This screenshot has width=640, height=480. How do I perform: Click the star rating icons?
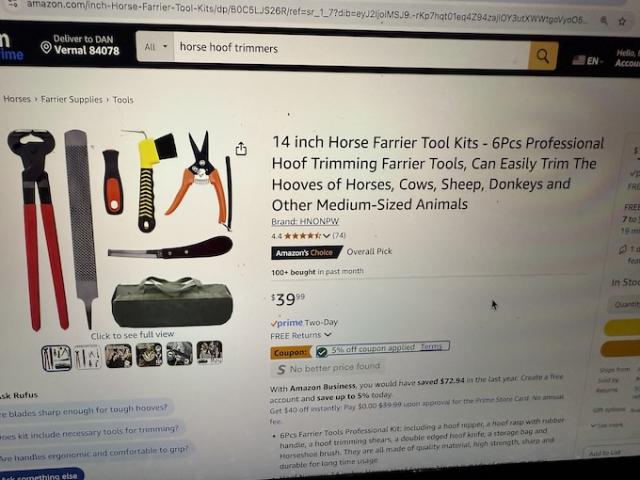(x=302, y=236)
